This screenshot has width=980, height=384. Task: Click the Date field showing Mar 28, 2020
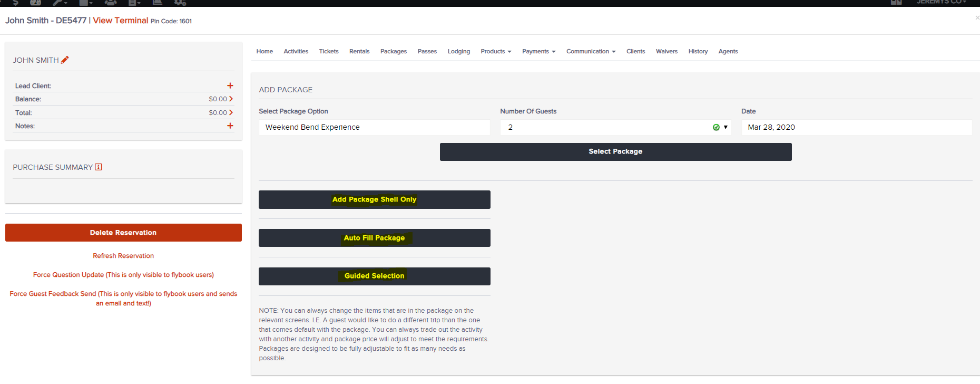tap(857, 127)
